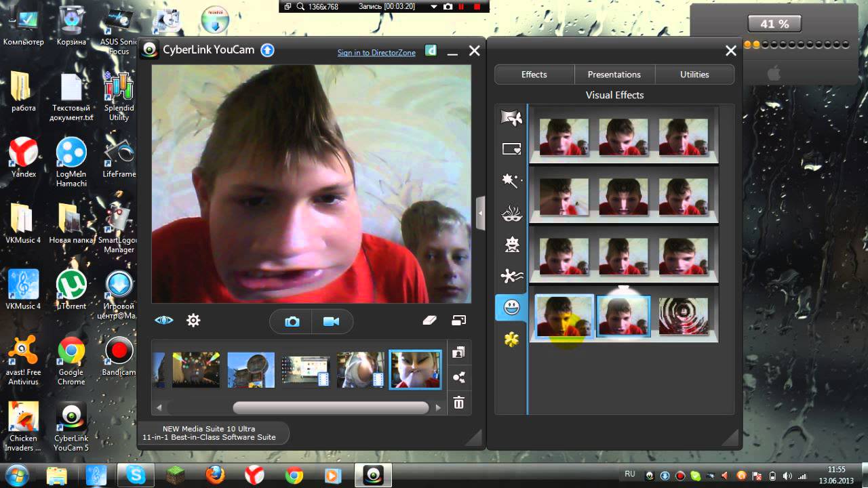
Task: Select the desktop screenshot video thumbnail
Action: click(306, 369)
